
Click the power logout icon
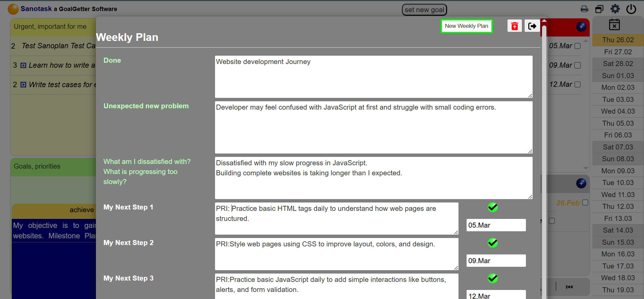tap(631, 9)
